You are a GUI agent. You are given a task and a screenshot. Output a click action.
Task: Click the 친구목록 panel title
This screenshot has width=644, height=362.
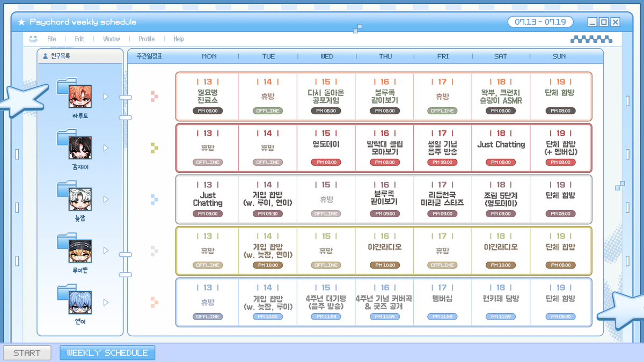(x=61, y=56)
